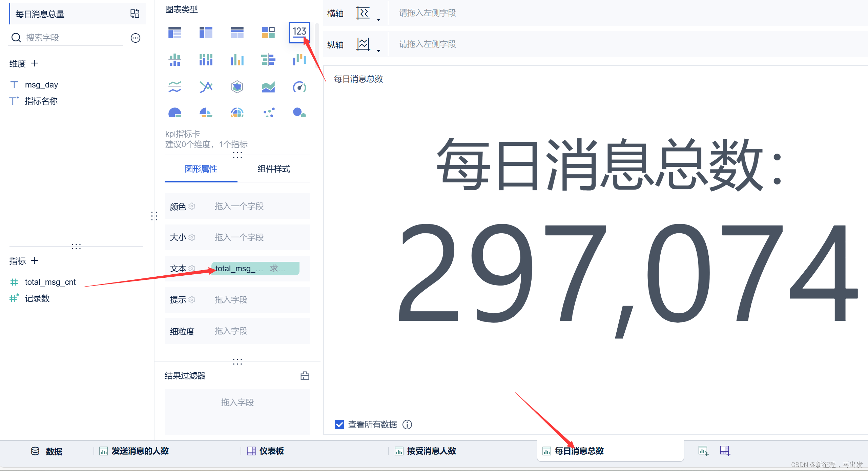Select the range line chart icon
868x471 pixels.
click(x=206, y=87)
